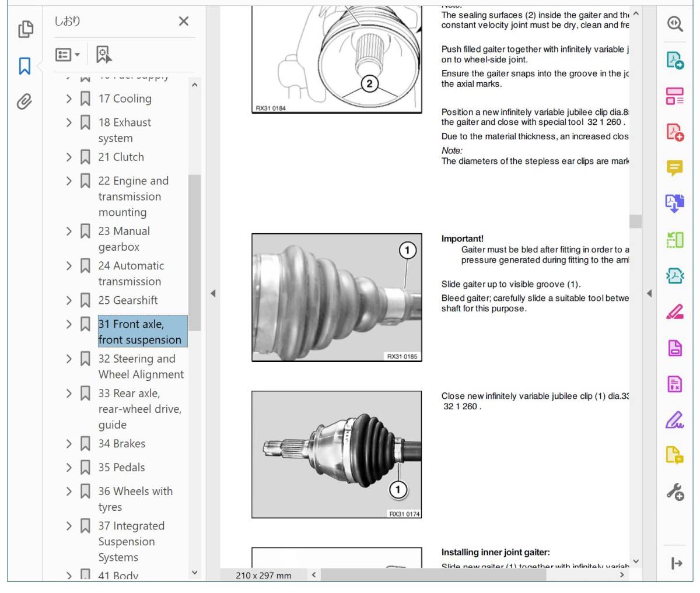
Task: Launch the Export PDF tool
Action: pyautogui.click(x=675, y=60)
